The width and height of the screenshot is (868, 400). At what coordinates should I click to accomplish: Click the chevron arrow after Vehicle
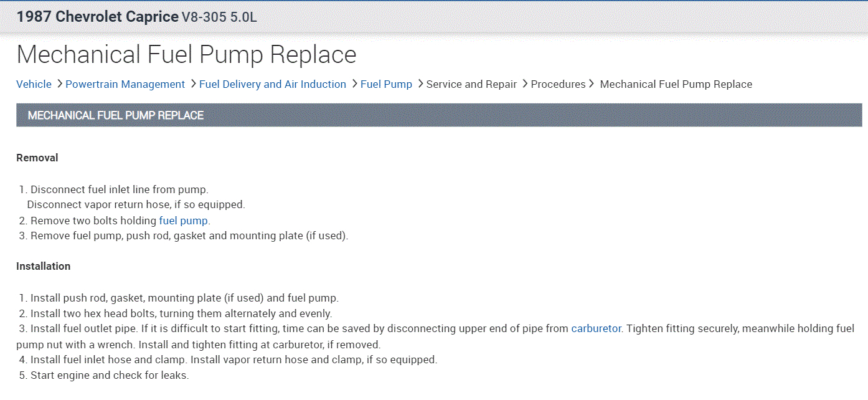59,83
